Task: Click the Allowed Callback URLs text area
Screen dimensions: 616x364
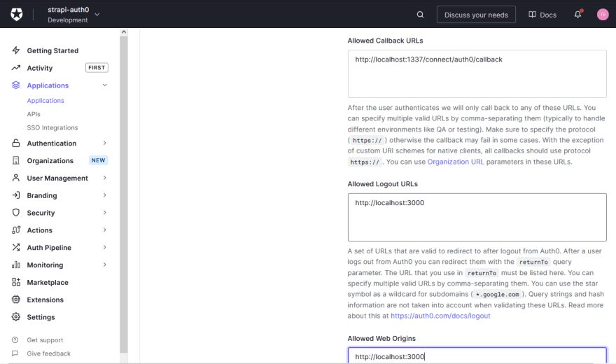Action: 477,73
